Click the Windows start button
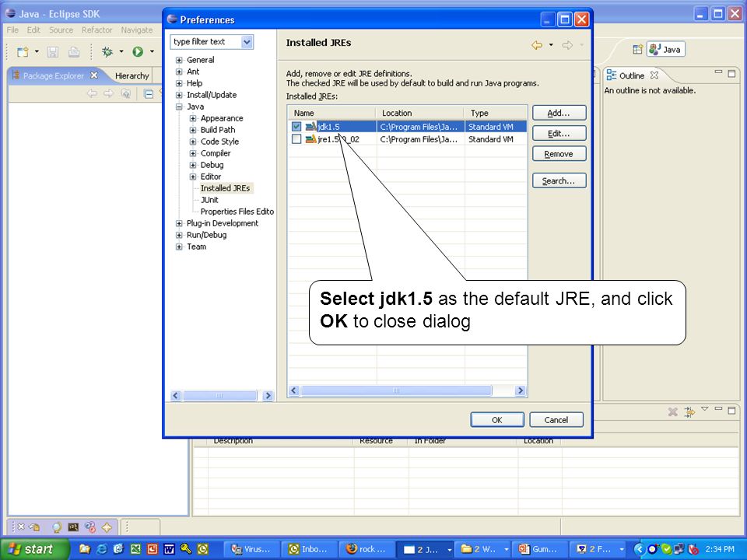Viewport: 747px width, 560px height. click(x=35, y=549)
